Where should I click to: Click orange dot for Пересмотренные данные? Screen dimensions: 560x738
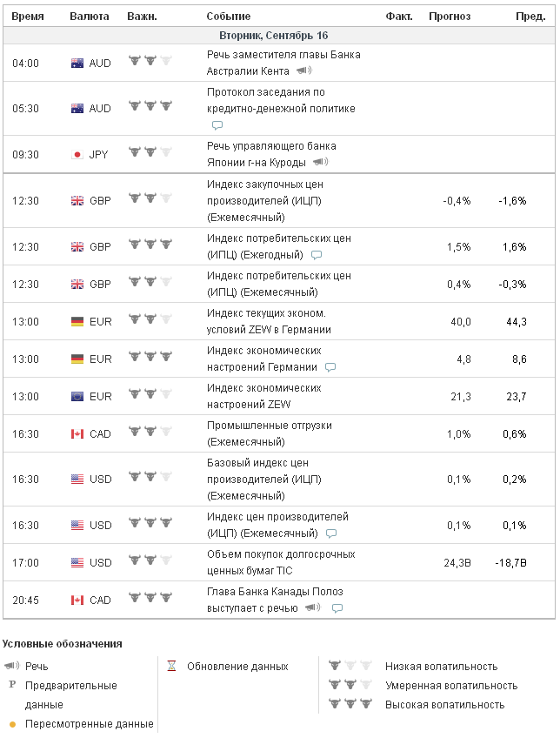click(x=12, y=723)
